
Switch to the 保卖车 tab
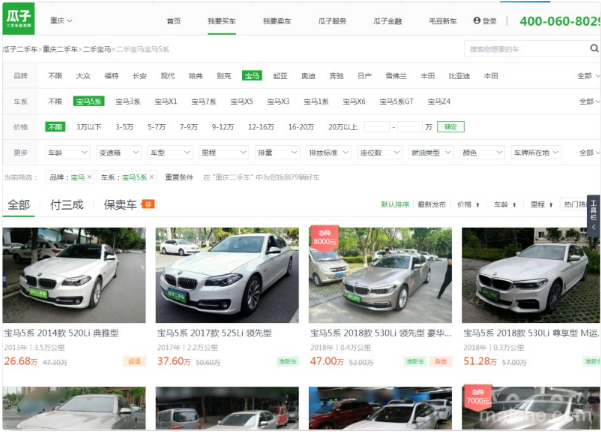pyautogui.click(x=120, y=205)
